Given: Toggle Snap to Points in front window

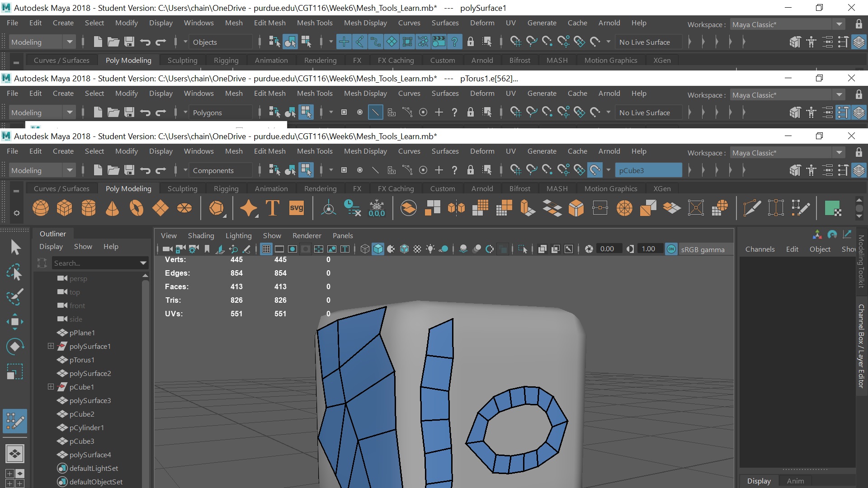Looking at the screenshot, I should tap(547, 170).
